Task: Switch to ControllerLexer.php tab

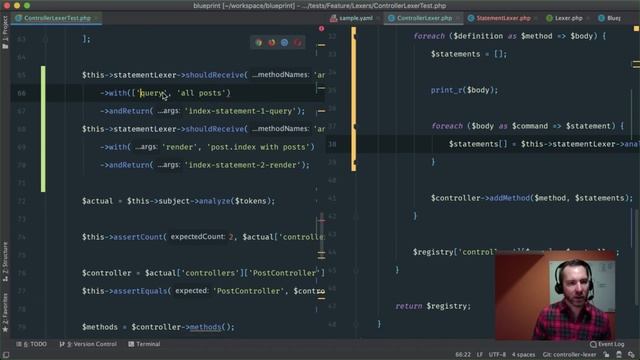Action: tap(424, 18)
